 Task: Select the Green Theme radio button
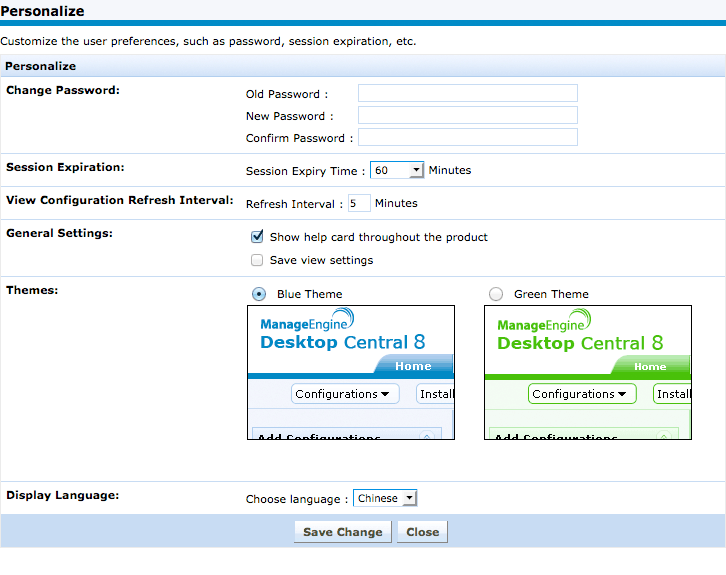pyautogui.click(x=496, y=294)
